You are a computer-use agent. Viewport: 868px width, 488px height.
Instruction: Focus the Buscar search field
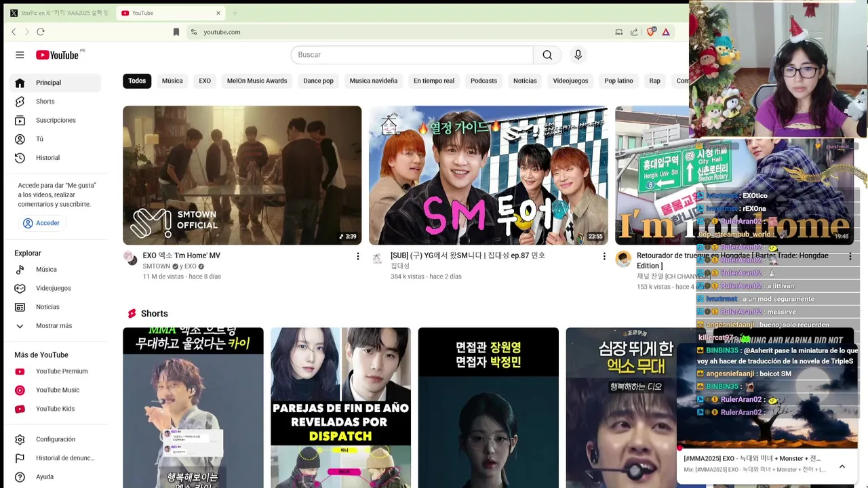click(x=412, y=55)
